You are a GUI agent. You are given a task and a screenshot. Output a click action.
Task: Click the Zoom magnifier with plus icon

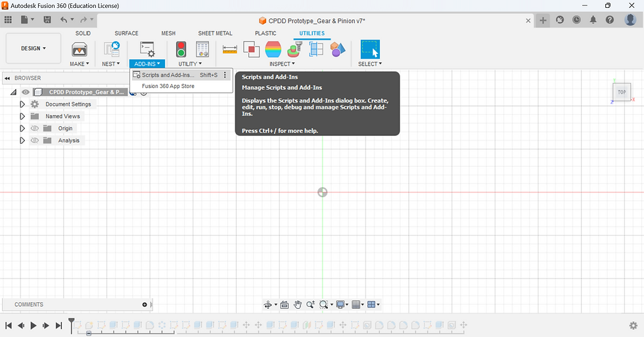coord(310,305)
